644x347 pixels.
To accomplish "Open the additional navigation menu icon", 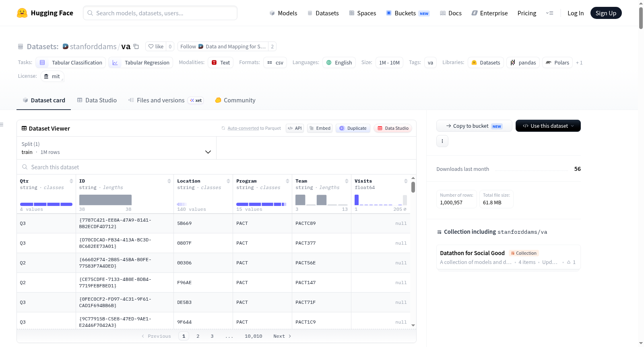I will point(549,13).
